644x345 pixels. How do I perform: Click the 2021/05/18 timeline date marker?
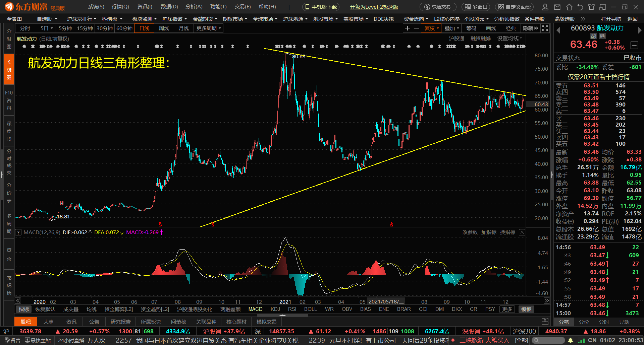click(386, 301)
